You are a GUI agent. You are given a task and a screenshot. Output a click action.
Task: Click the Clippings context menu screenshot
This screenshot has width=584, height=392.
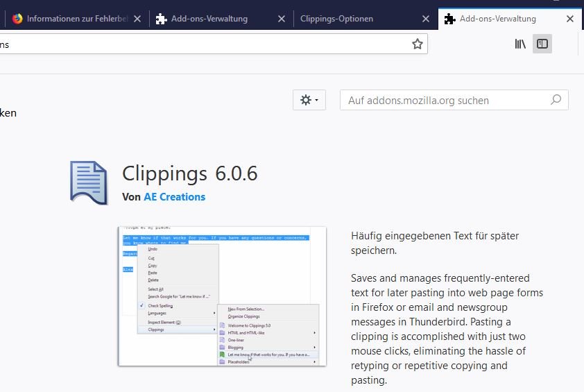coord(222,296)
